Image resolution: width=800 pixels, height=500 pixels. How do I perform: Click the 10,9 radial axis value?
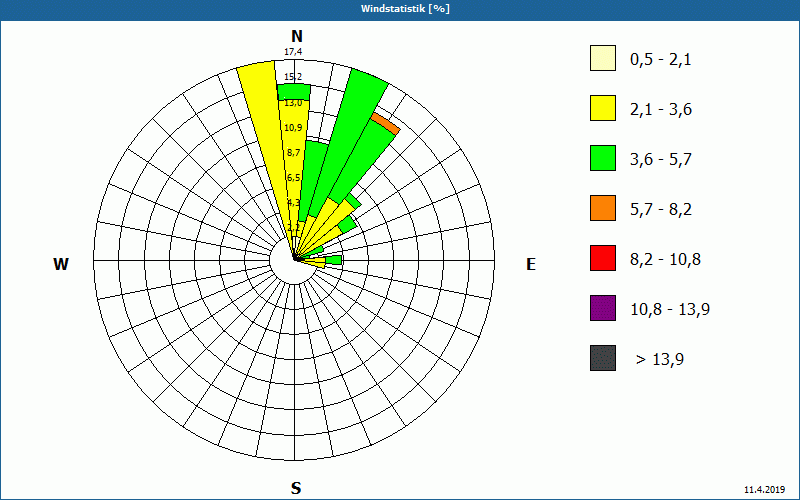pyautogui.click(x=293, y=128)
